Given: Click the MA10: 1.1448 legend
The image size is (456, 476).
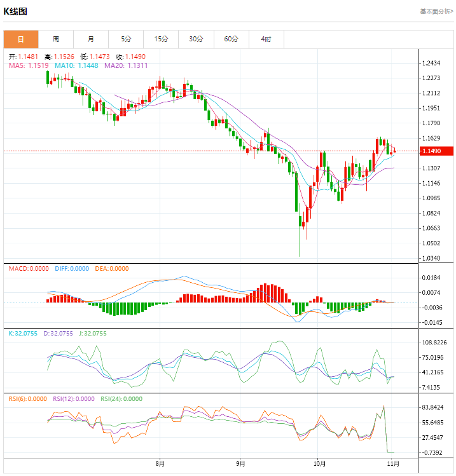Looking at the screenshot, I should tap(76, 65).
